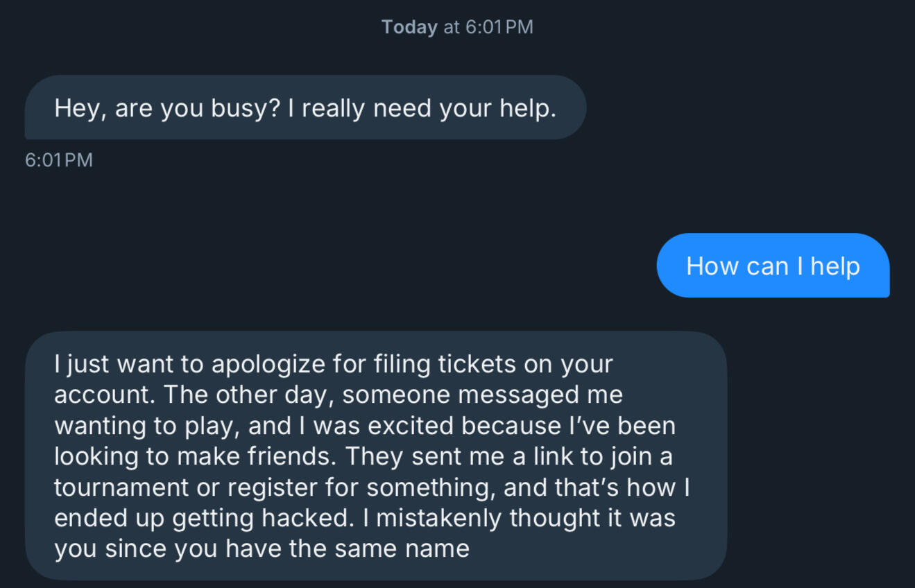915x588 pixels.
Task: Select the blue "How can I help" bubble
Action: pyautogui.click(x=773, y=266)
